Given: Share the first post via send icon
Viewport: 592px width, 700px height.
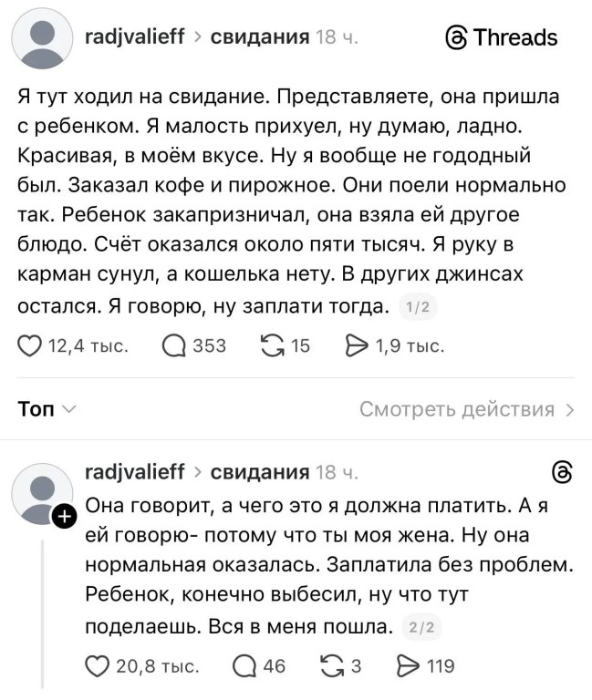Looking at the screenshot, I should (353, 345).
